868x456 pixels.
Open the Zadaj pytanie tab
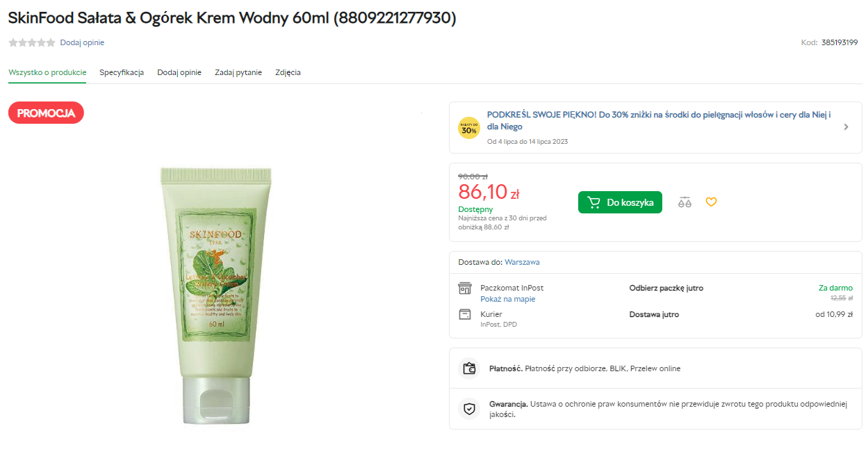coord(238,72)
